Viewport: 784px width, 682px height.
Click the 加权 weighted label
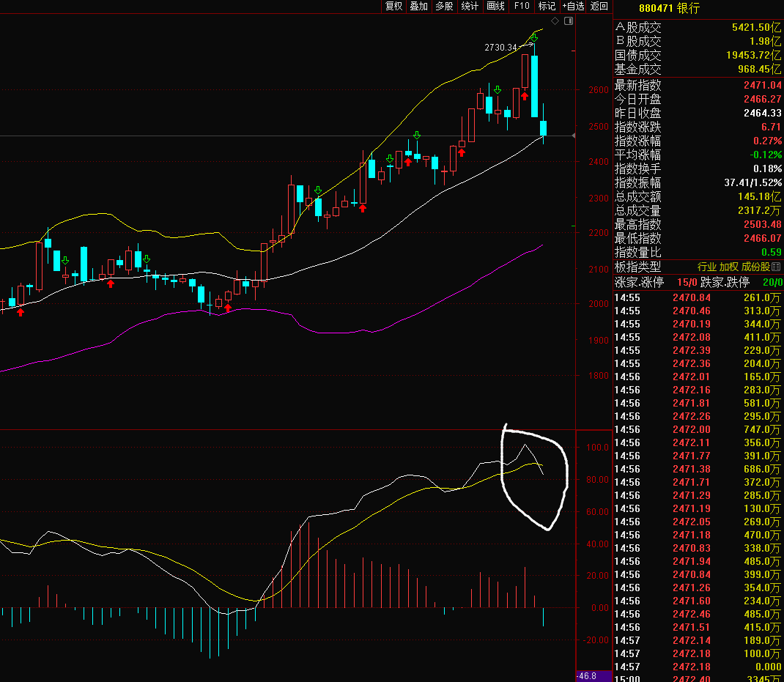729,267
